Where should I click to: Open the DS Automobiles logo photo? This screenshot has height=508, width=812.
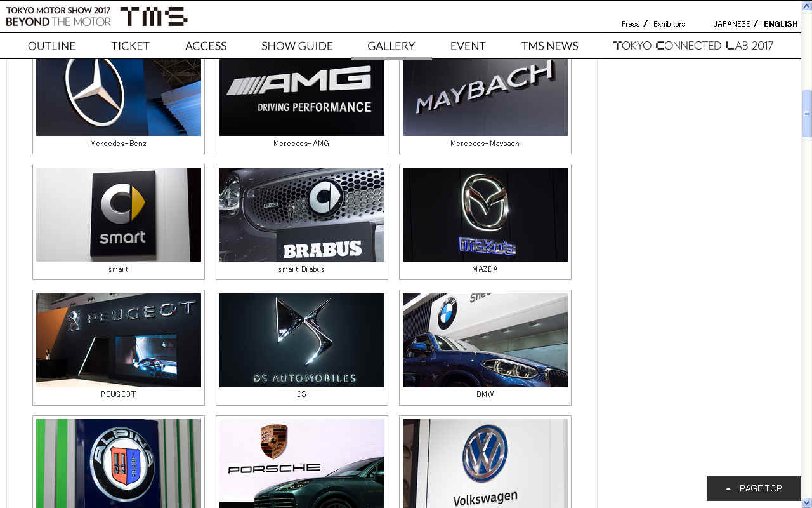tap(302, 340)
